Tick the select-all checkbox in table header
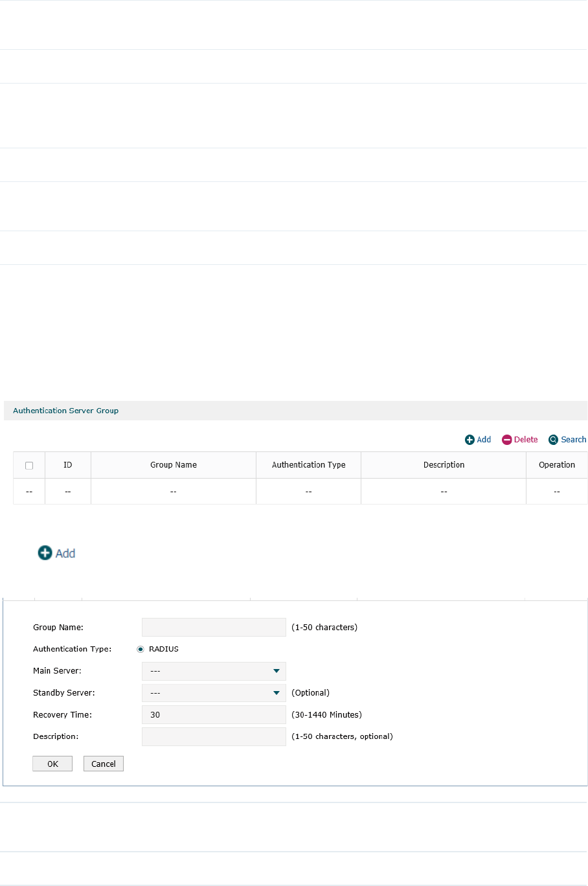Screen dimensions: 588x886 pos(29,466)
